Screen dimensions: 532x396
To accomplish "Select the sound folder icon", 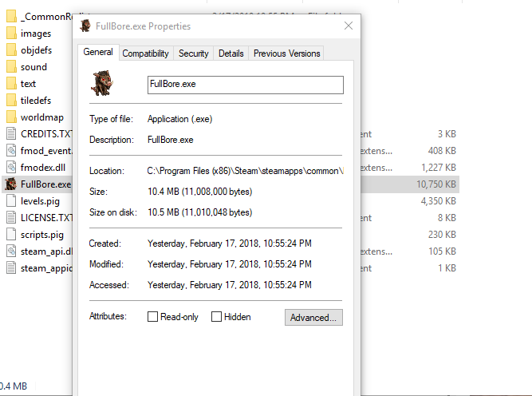I will 11,66.
